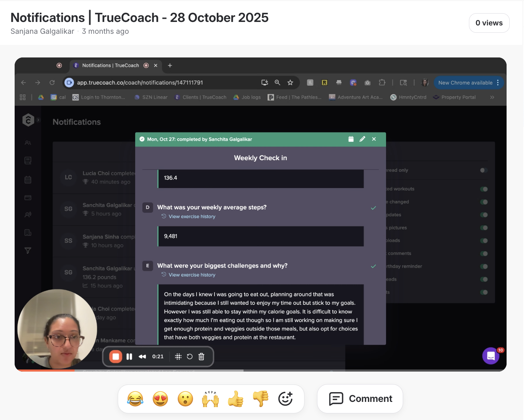React with thumbs down emoji

261,399
